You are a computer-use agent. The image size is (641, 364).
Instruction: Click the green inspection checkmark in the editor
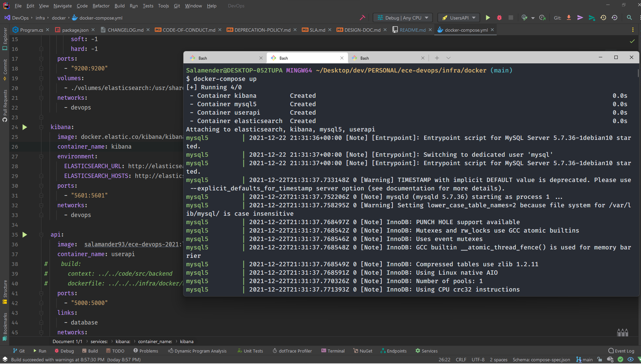coord(632,41)
